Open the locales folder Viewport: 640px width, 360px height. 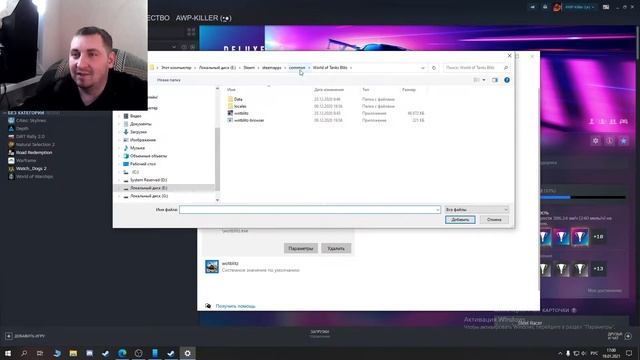[240, 106]
